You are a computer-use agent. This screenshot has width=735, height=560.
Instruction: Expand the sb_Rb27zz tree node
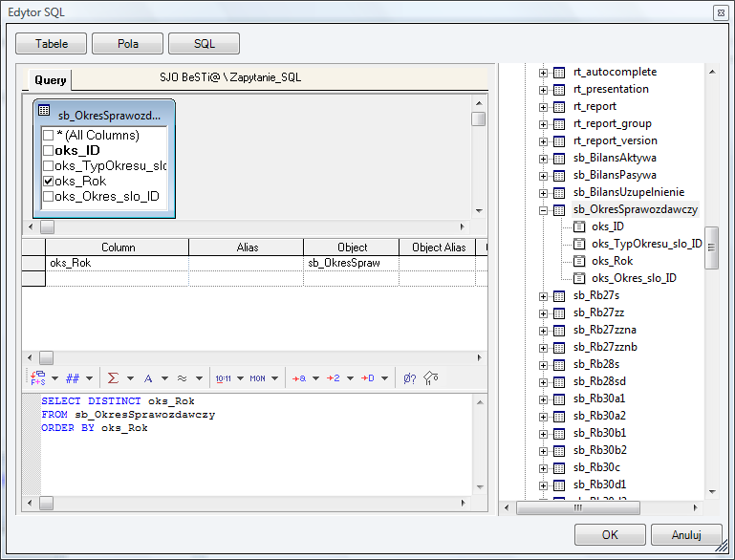tap(543, 313)
